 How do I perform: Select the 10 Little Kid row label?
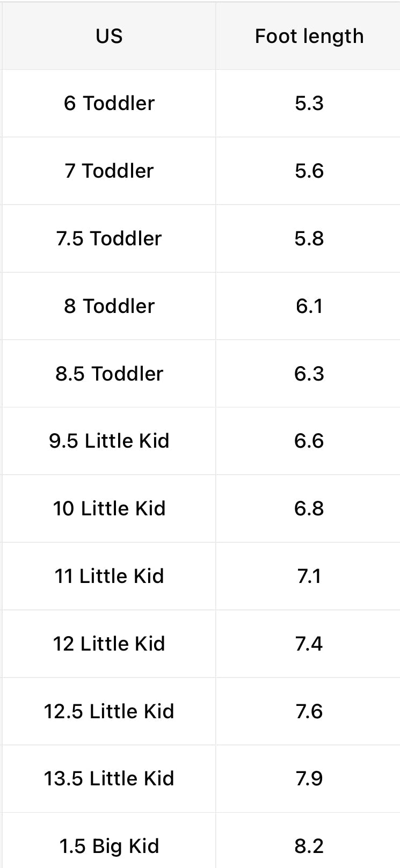tap(109, 508)
